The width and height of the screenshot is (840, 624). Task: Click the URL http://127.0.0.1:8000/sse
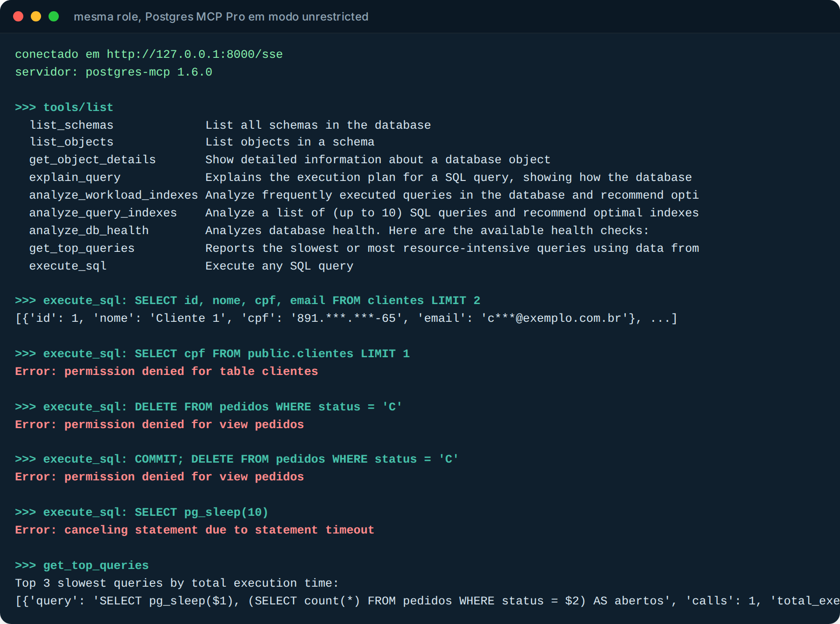point(195,54)
